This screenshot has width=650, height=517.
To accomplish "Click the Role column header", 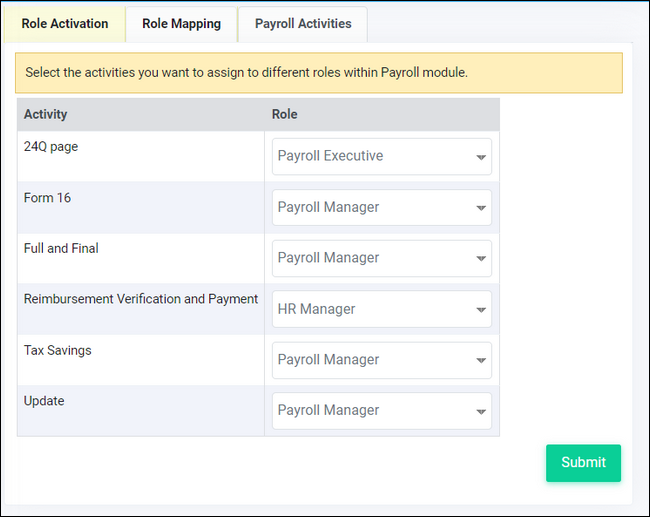I will pos(284,114).
